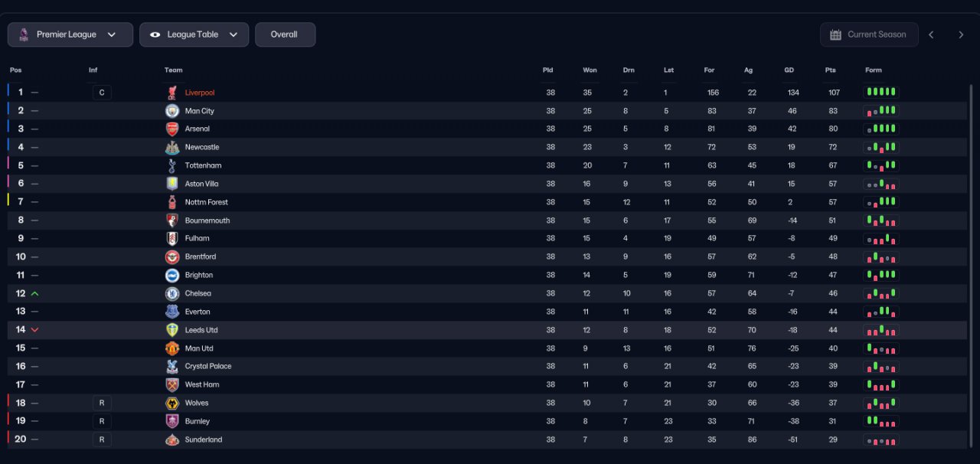Click Liverpool's recent form indicator
980x464 pixels.
pos(881,93)
